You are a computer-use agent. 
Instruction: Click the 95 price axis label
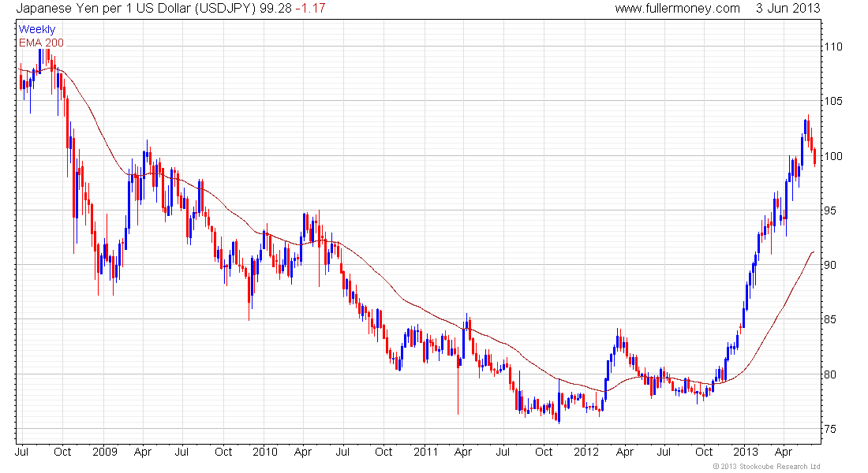click(x=830, y=210)
